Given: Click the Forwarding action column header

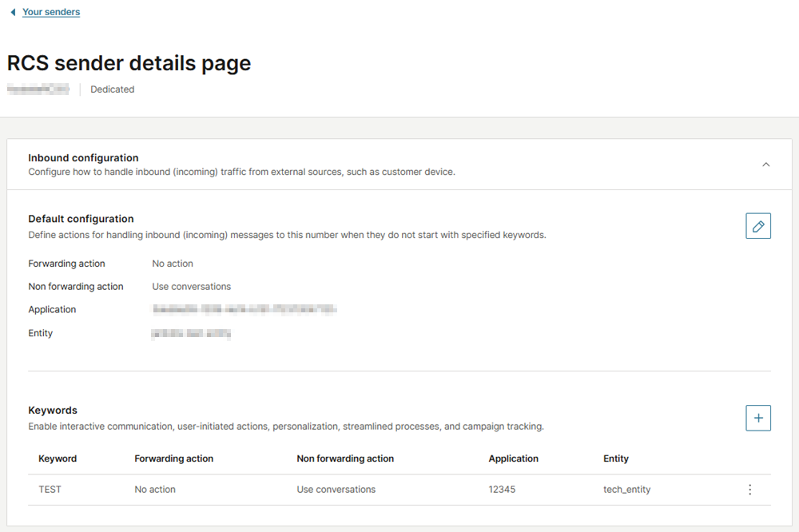Looking at the screenshot, I should tap(173, 459).
